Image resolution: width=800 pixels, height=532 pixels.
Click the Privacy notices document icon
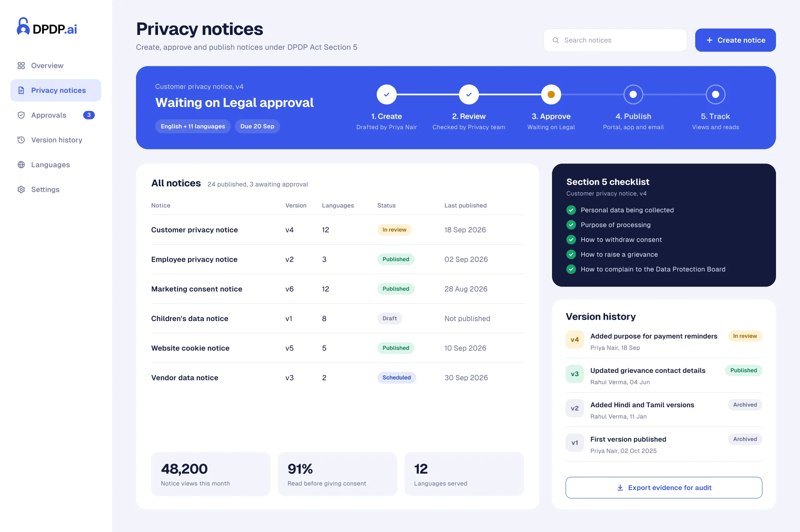[21, 90]
